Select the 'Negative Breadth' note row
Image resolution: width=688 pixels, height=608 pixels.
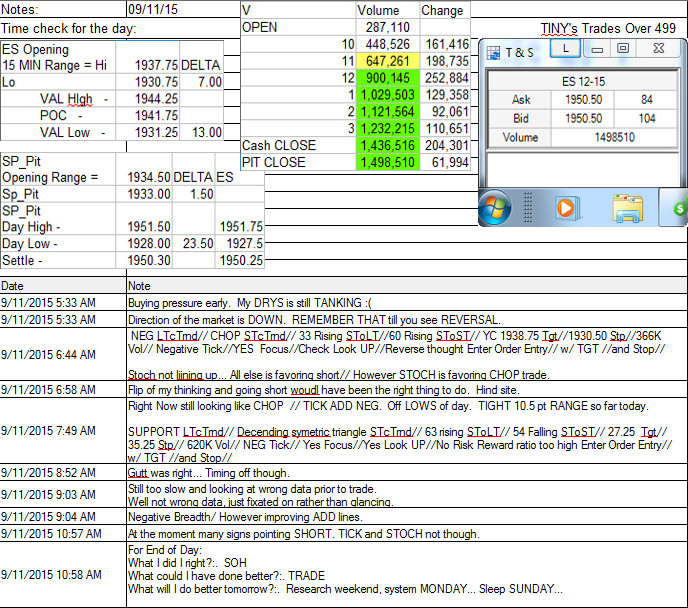click(407, 516)
